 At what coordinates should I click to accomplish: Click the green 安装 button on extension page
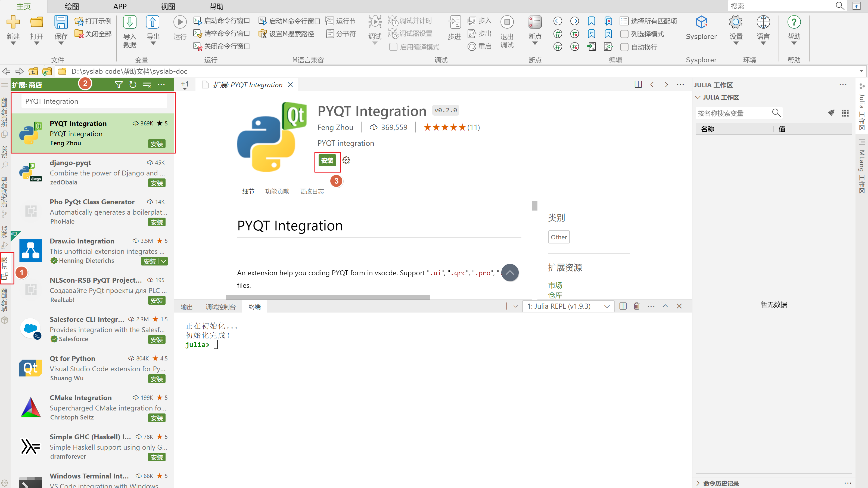pos(327,160)
